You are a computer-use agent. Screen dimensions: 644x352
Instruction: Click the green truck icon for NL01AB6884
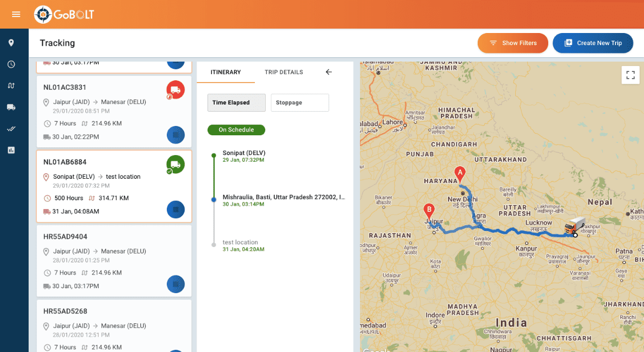[x=176, y=164]
